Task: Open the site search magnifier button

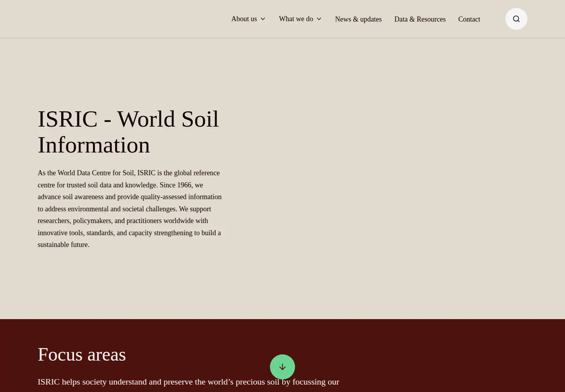Action: click(x=516, y=19)
